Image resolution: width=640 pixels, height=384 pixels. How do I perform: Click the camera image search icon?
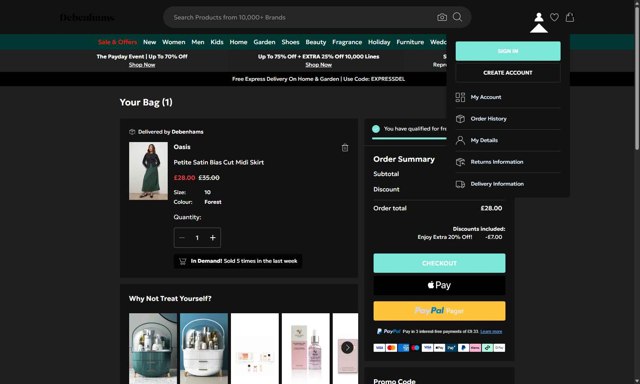coord(442,17)
